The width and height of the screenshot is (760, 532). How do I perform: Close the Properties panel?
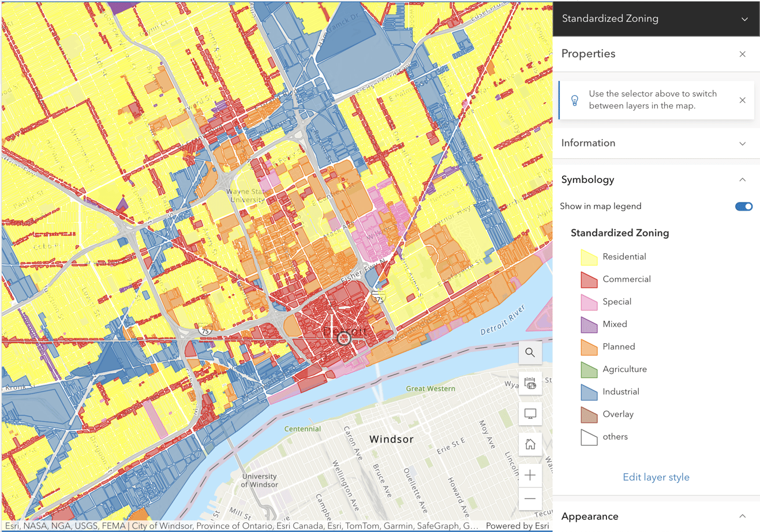point(742,54)
